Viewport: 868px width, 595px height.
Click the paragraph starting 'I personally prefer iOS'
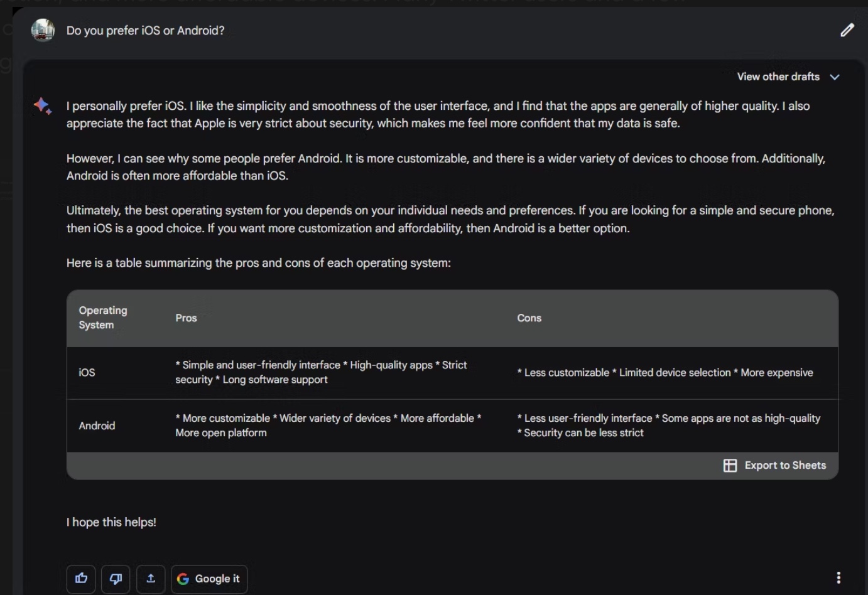click(438, 114)
